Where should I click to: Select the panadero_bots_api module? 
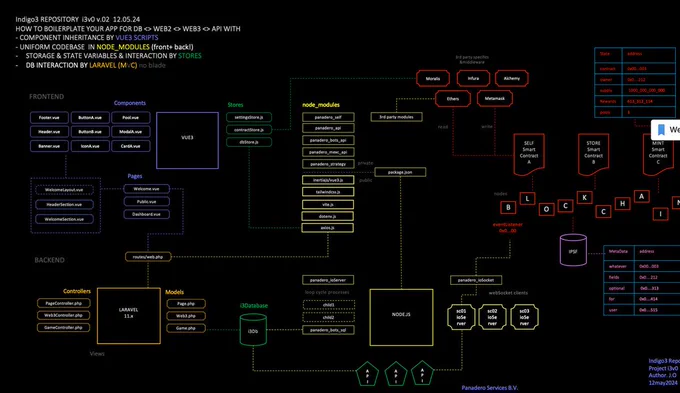pos(328,140)
